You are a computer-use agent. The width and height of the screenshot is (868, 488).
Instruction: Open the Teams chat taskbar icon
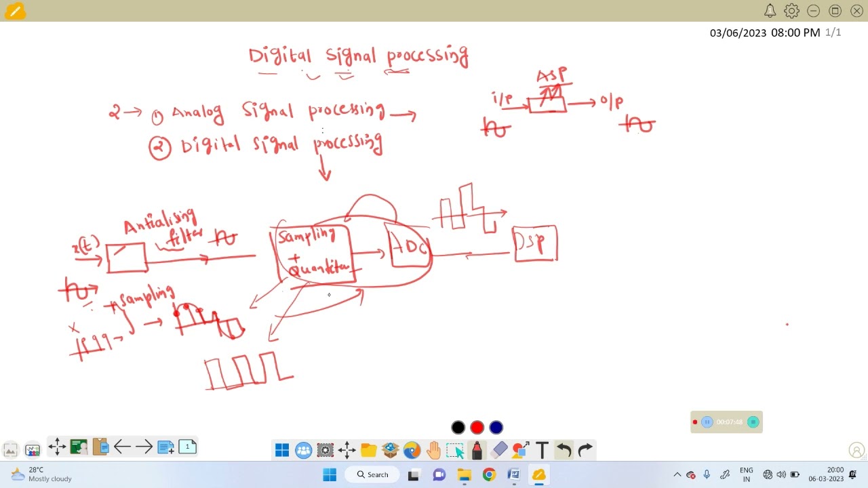(439, 474)
